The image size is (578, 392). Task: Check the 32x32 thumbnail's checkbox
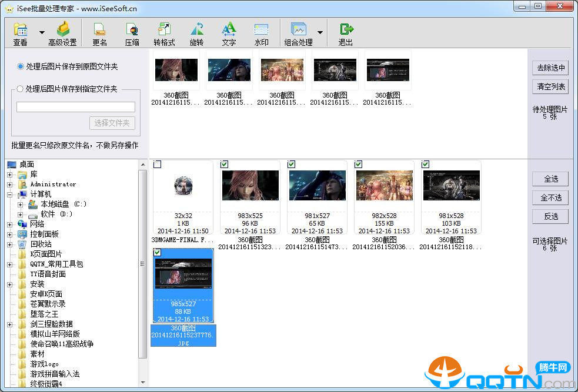coord(158,165)
